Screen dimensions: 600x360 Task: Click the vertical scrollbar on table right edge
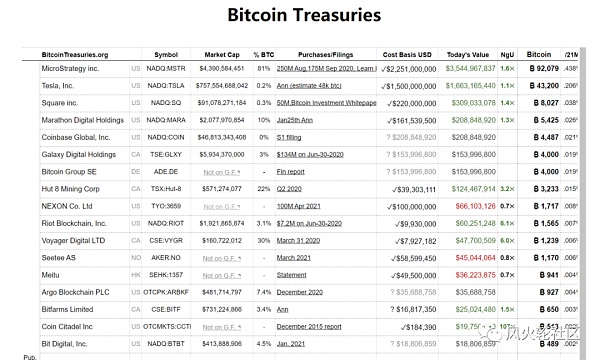tap(582, 203)
